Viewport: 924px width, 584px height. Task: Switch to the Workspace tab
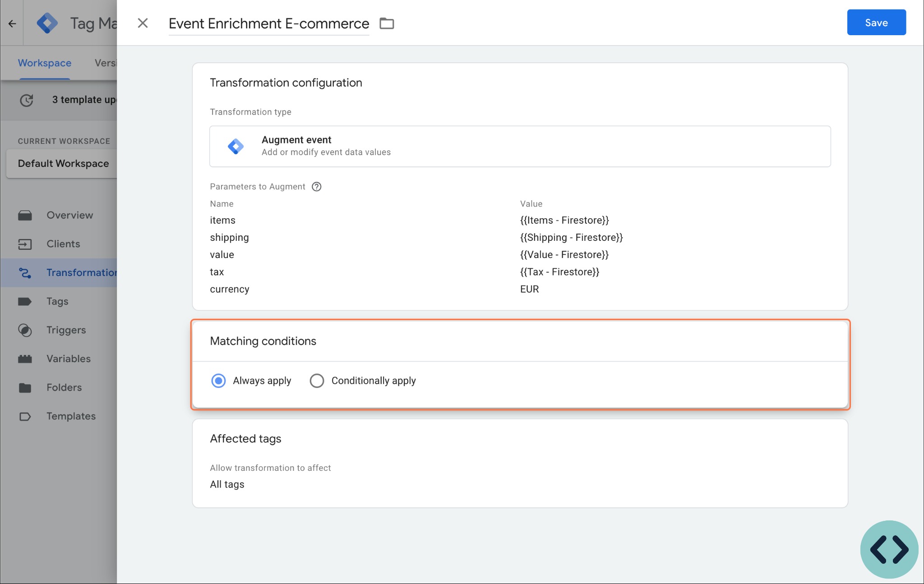[45, 63]
